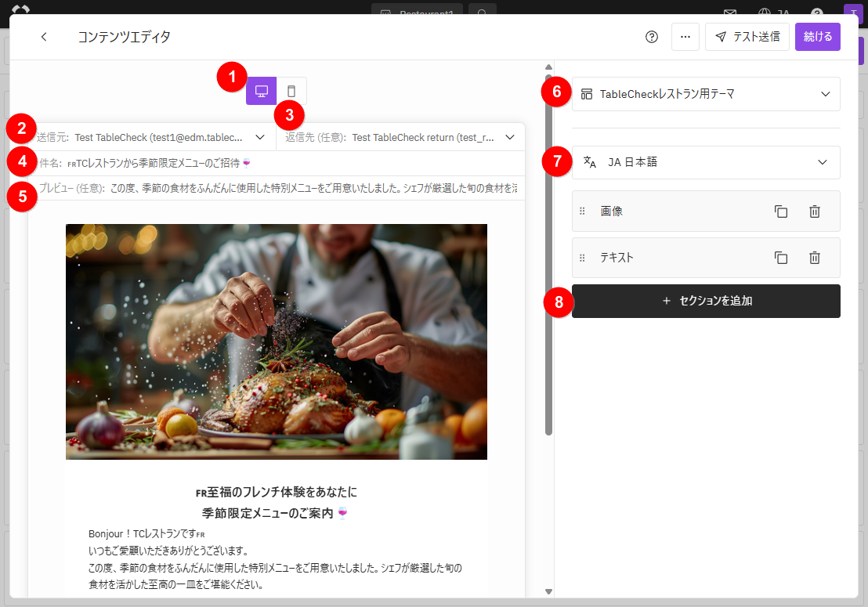Select the 画像 section row
Screen dimensions: 868x607
click(x=706, y=211)
